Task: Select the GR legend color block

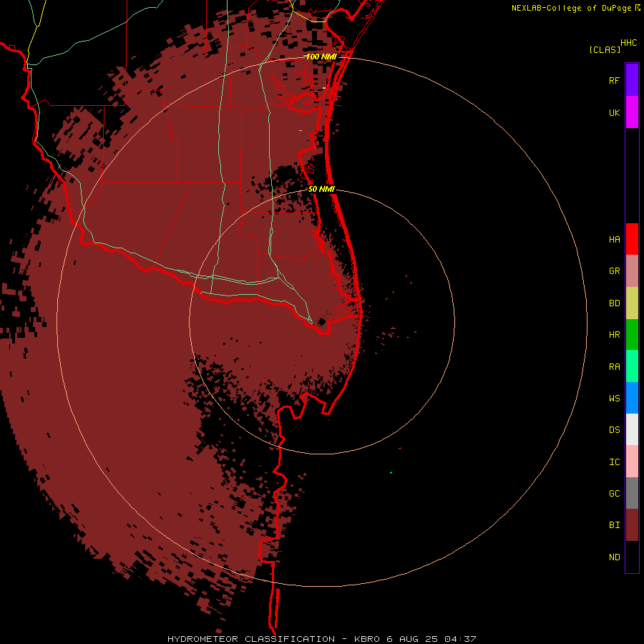Action: pyautogui.click(x=632, y=271)
